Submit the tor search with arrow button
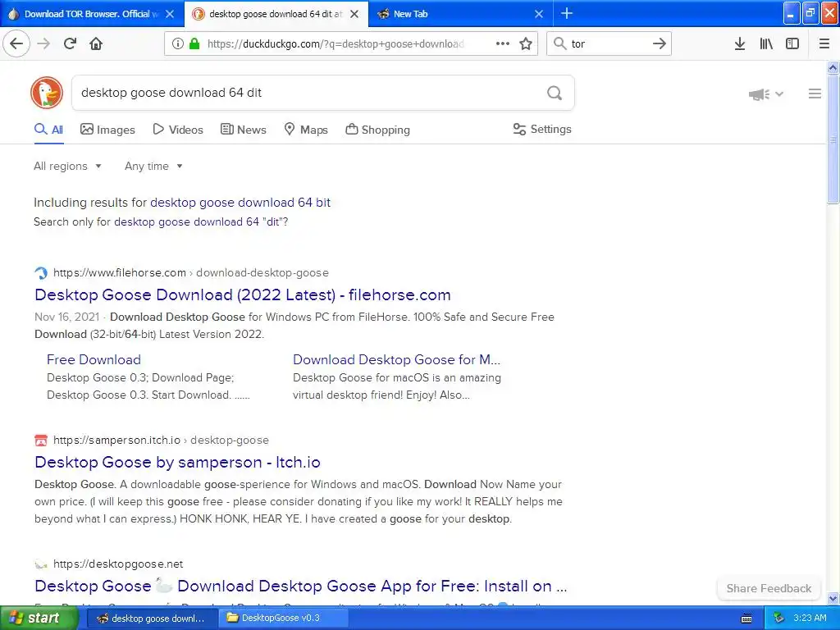This screenshot has width=840, height=630. click(x=660, y=43)
